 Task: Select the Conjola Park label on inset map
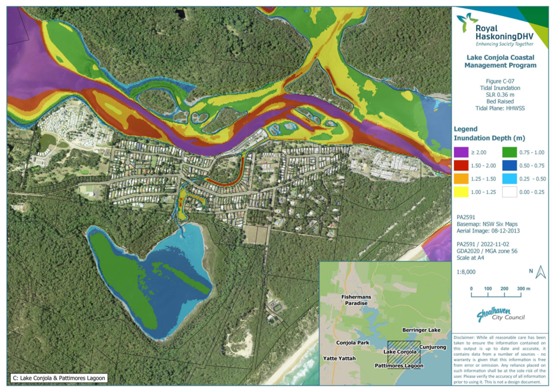coord(352,342)
